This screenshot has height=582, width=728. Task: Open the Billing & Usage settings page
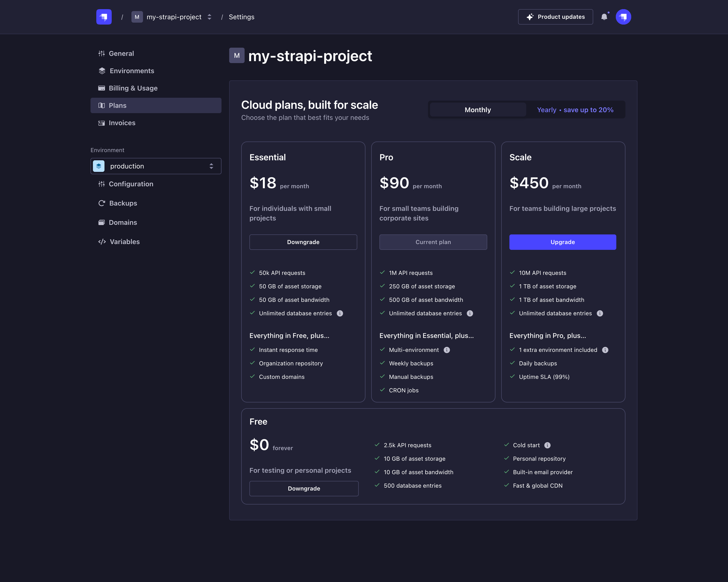pos(133,88)
